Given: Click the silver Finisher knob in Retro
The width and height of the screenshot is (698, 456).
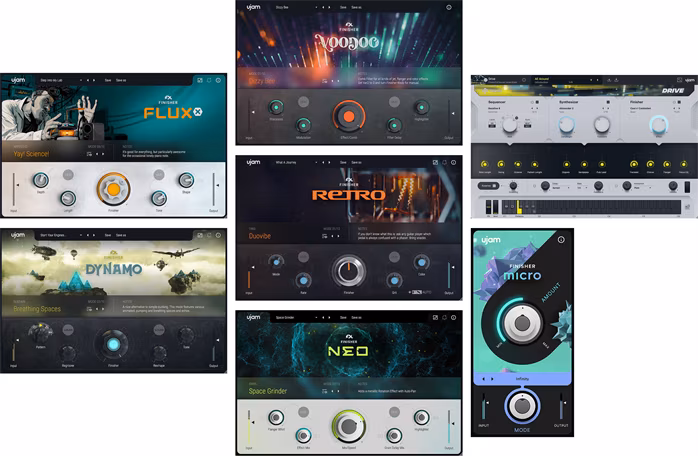Looking at the screenshot, I should coord(349,271).
